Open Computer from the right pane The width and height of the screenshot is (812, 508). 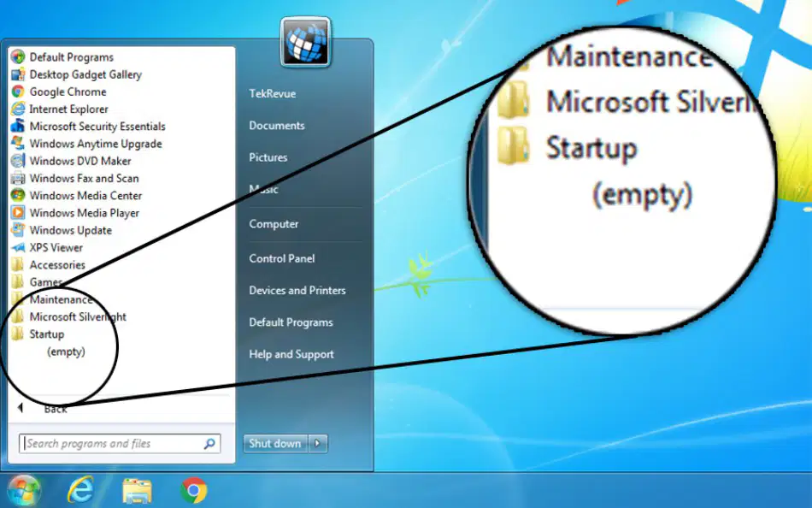click(x=274, y=224)
